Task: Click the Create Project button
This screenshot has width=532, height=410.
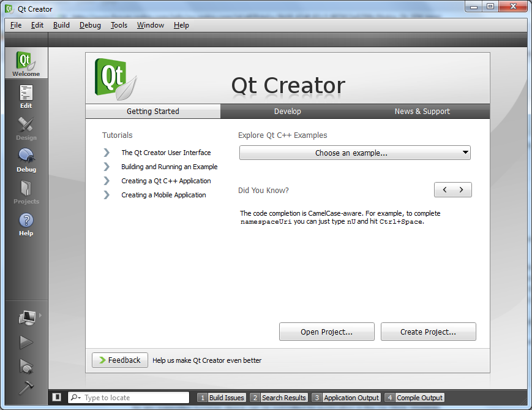Action: click(428, 332)
